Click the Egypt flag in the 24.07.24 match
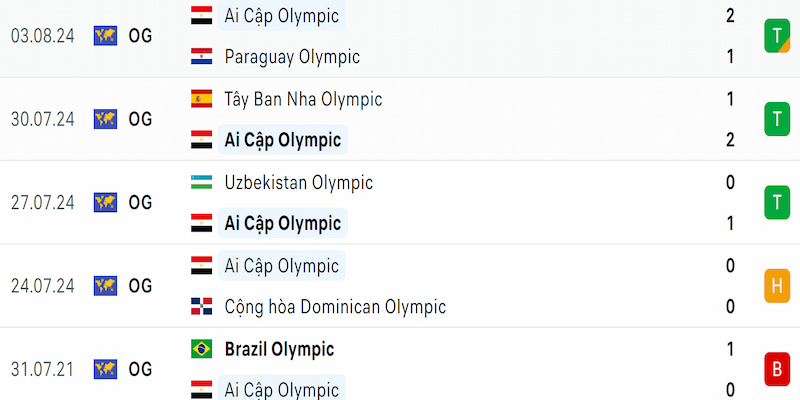The width and height of the screenshot is (800, 400). (202, 265)
